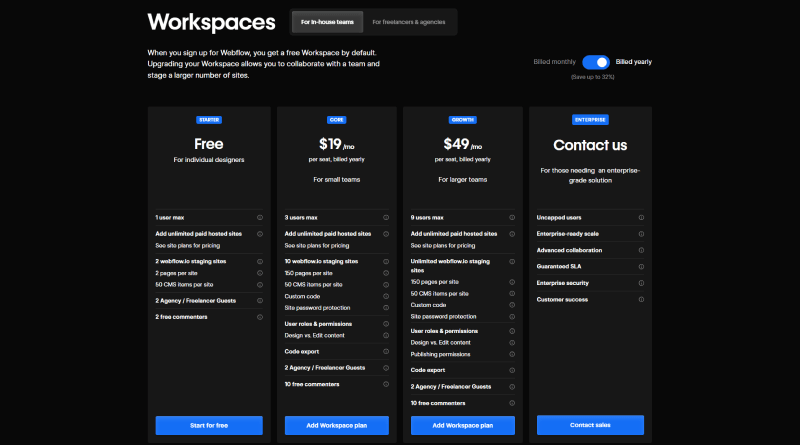Open info icon for Starter unlimited paid hosted sites

(260, 234)
